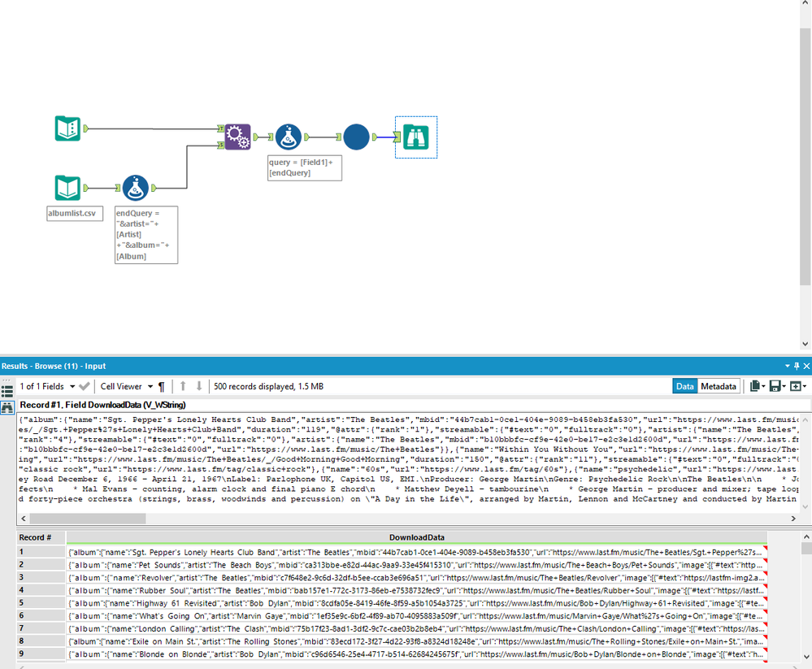Viewport: 812px width, 669px height.
Task: Select record row 6 What's Going On cell
Action: coord(416,615)
